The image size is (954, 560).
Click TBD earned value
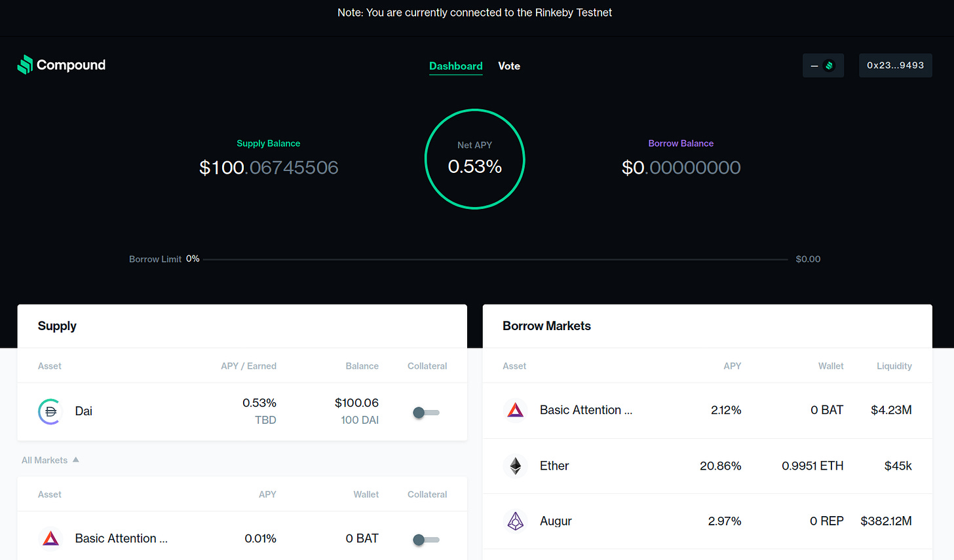(265, 420)
